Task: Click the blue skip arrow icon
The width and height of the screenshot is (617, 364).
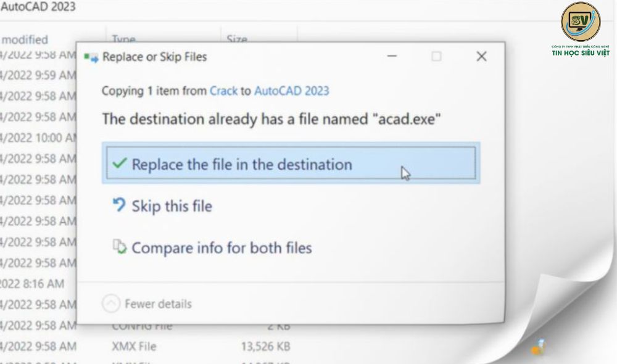Action: click(119, 205)
